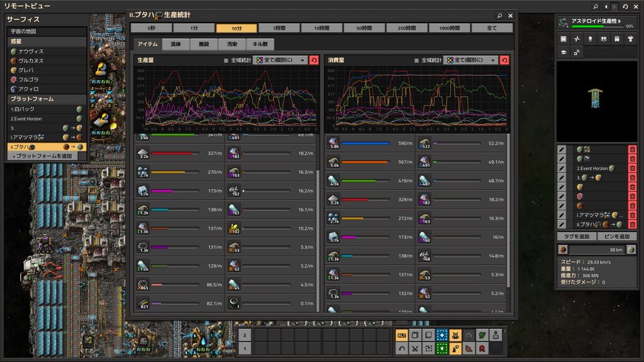Switch to quickbar row 2 button

[x=245, y=336]
